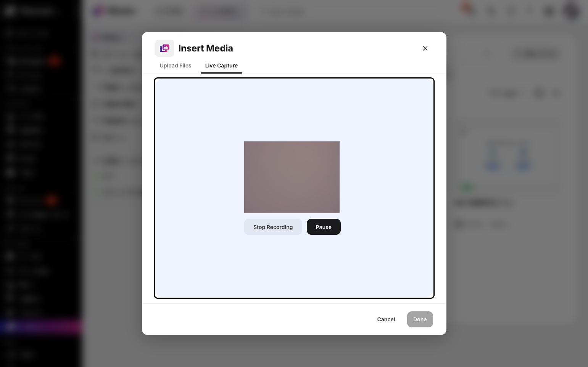Click the camera preview thumbnail
Viewport: 588px width, 367px height.
pos(292,177)
